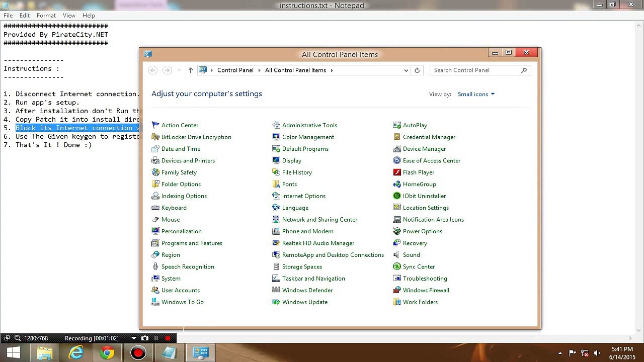Open the View by Small icons dropdown
The height and width of the screenshot is (362, 644).
click(476, 94)
